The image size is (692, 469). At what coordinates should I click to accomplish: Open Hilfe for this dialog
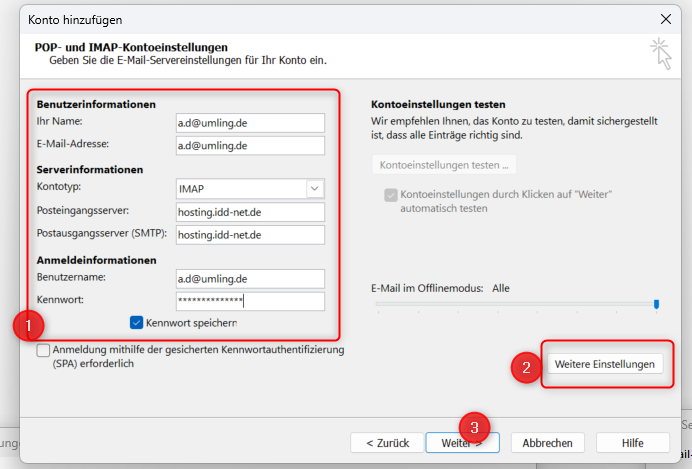632,442
